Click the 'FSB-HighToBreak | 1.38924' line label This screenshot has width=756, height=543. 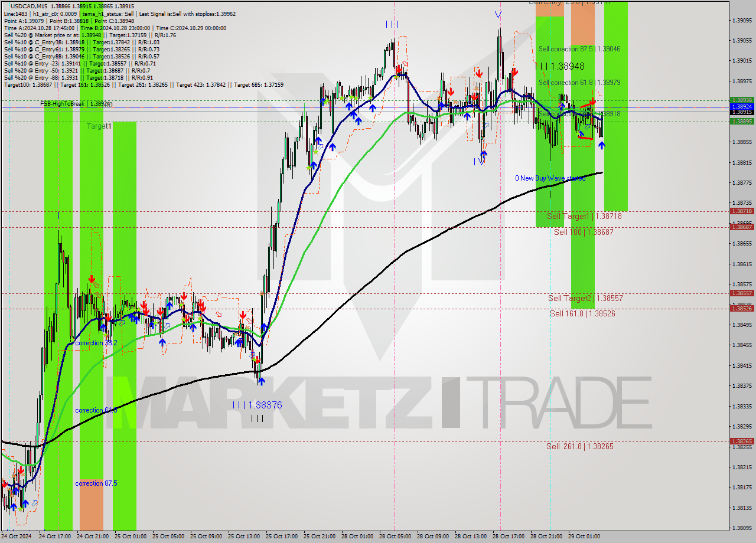[76, 104]
